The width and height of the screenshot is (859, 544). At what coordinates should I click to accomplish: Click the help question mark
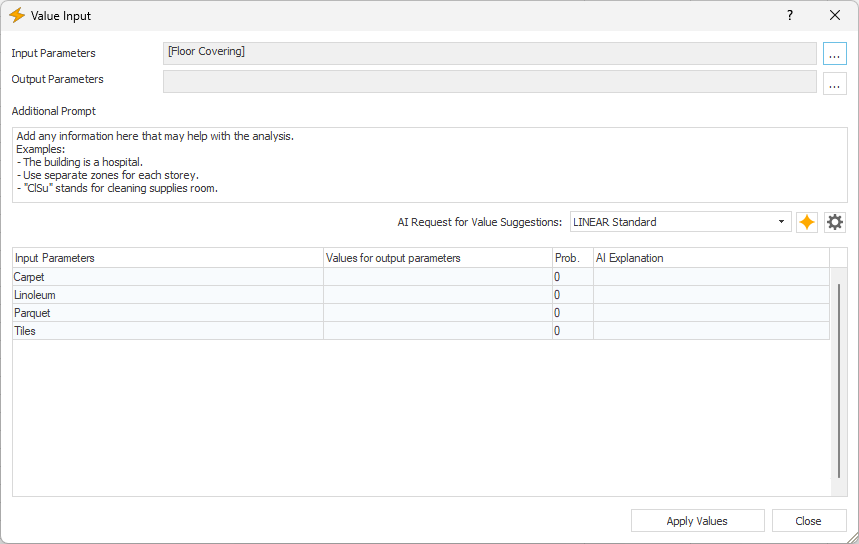789,15
